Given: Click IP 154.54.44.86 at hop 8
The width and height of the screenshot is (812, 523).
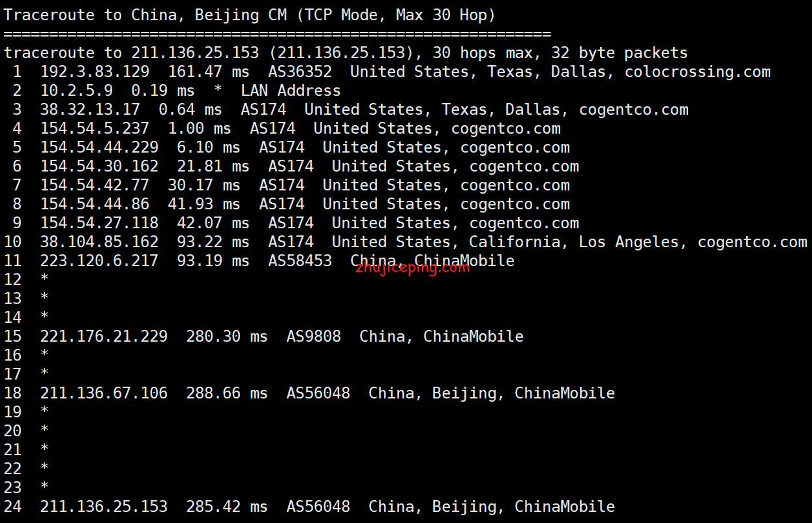Looking at the screenshot, I should tap(95, 204).
